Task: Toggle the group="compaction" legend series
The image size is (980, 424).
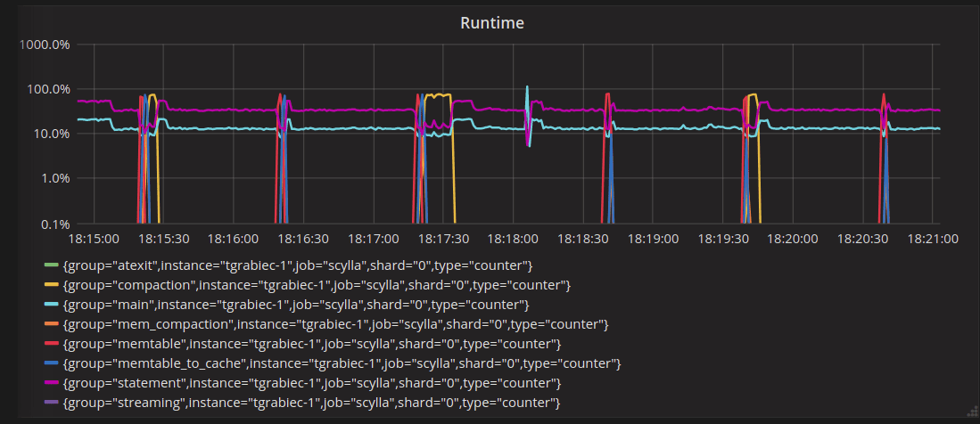Action: 317,285
